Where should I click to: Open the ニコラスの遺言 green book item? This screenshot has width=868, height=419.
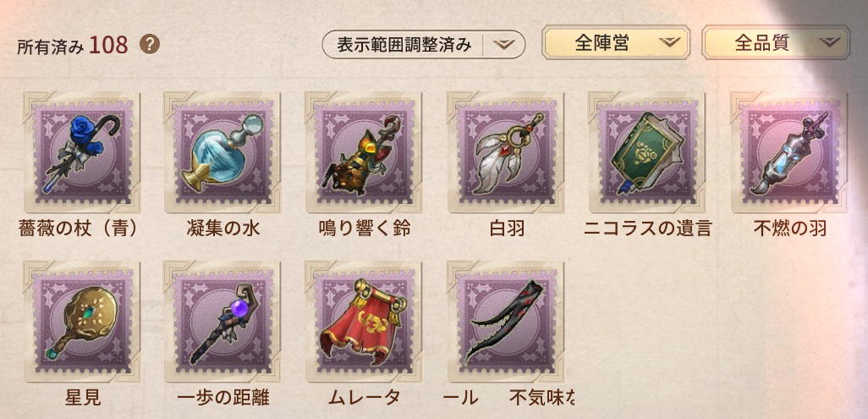pyautogui.click(x=647, y=152)
